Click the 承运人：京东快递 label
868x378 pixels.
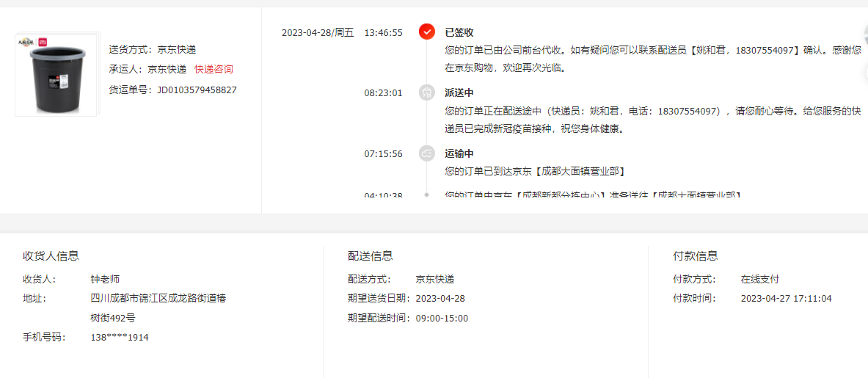pyautogui.click(x=147, y=70)
